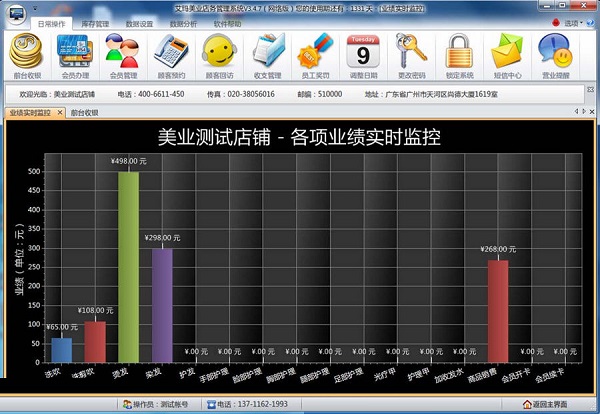Screen dimensions: 600x414
Task: Click the 操作员: 测试帐号 status entry
Action: [x=156, y=404]
